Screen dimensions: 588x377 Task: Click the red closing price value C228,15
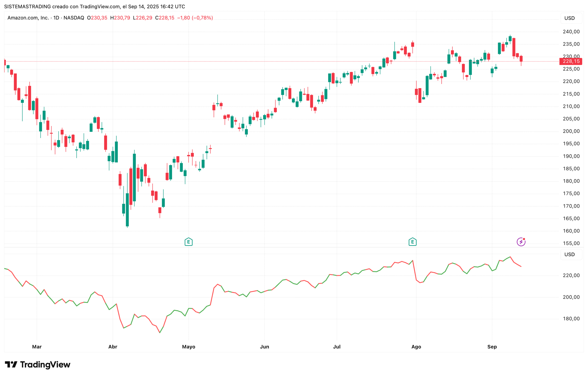pos(165,18)
